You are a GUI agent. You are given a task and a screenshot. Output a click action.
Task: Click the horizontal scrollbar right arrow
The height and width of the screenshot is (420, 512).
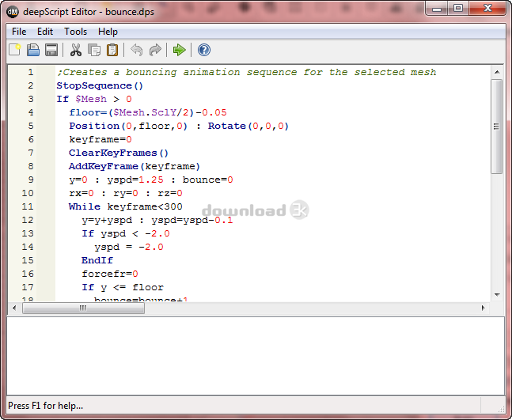click(484, 308)
